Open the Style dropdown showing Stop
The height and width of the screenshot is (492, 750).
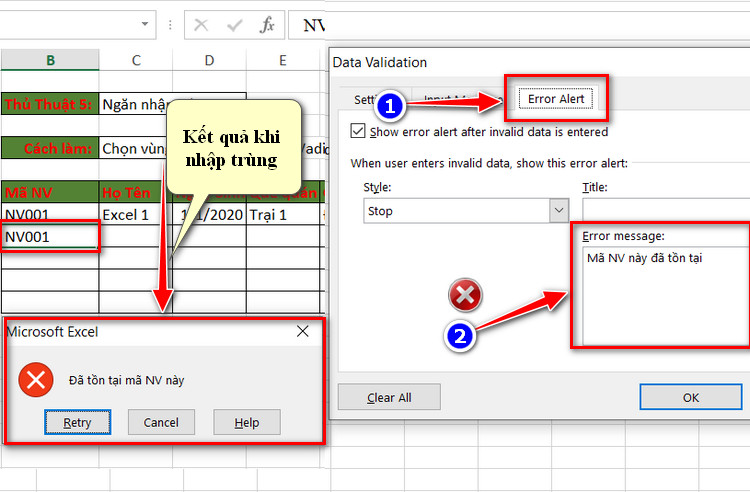pos(466,211)
